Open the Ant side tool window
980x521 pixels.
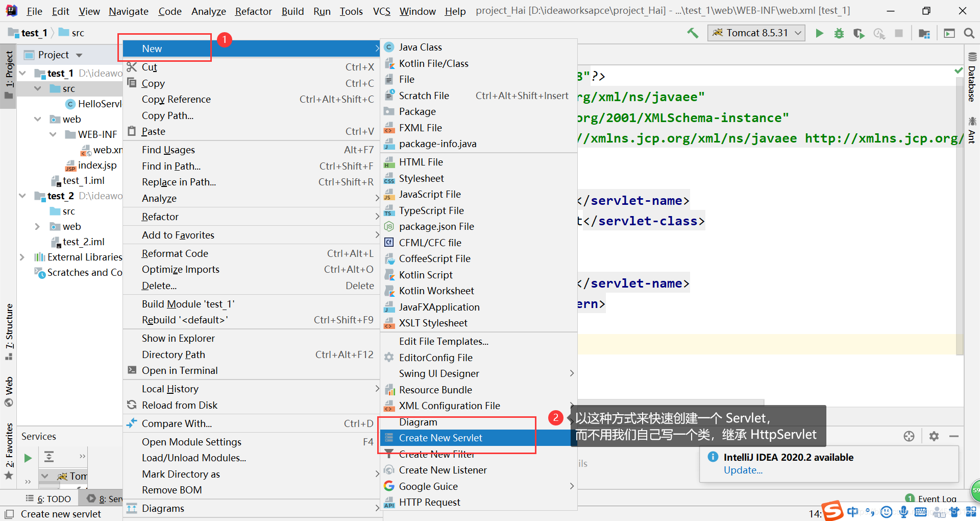[x=972, y=130]
